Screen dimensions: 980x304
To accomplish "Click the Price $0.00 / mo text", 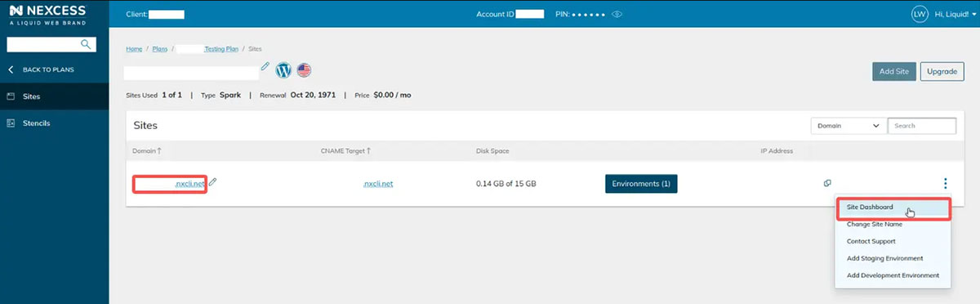I will click(x=383, y=95).
